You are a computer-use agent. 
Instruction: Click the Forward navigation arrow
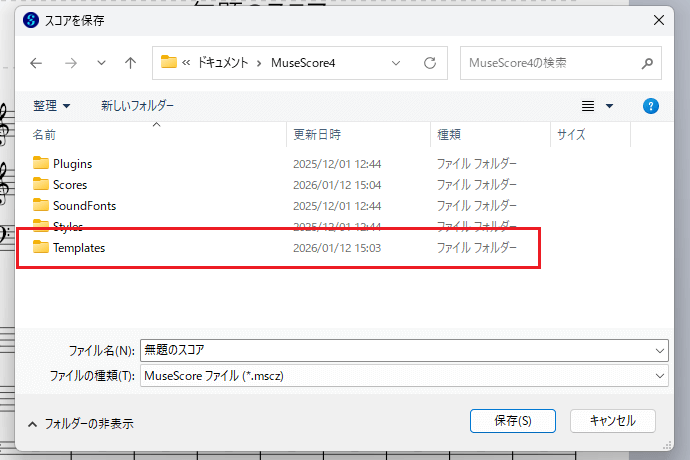click(x=70, y=63)
